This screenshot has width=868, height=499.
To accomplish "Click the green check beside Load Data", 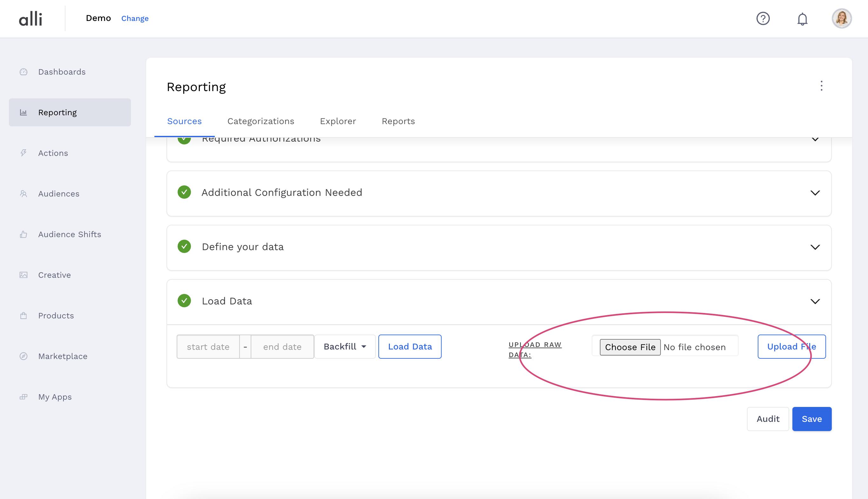I will (x=184, y=301).
